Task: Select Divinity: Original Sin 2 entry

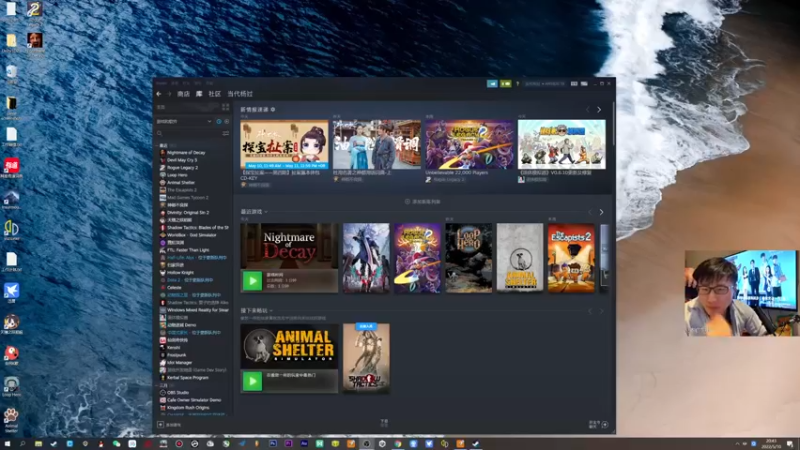Action: coord(188,213)
